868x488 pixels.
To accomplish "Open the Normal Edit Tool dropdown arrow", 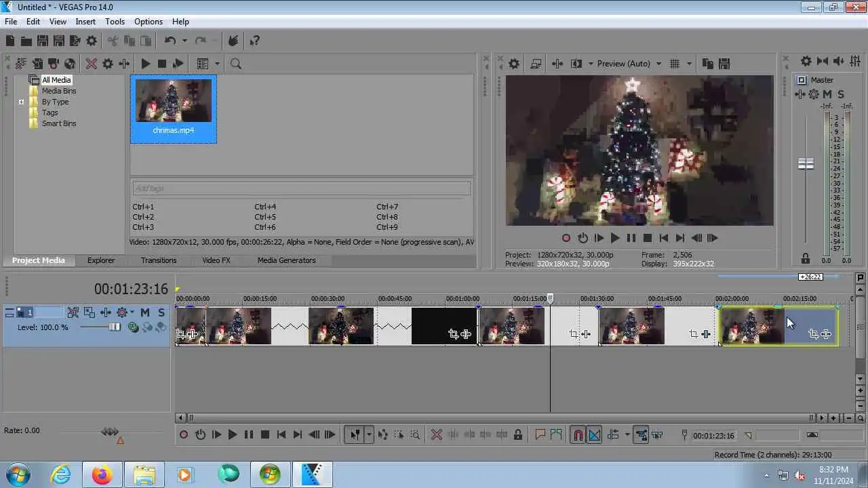I will 369,435.
